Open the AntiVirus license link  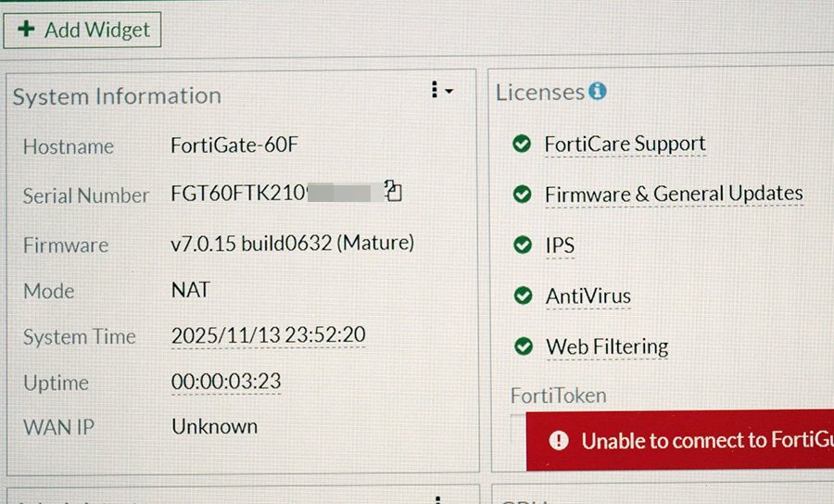588,296
